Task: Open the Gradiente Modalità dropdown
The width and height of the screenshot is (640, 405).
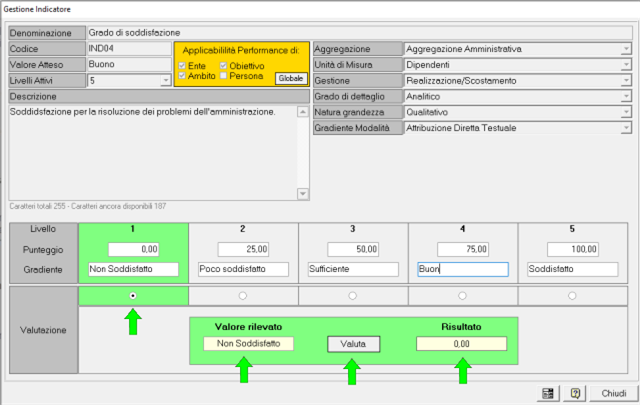Action: click(x=626, y=129)
